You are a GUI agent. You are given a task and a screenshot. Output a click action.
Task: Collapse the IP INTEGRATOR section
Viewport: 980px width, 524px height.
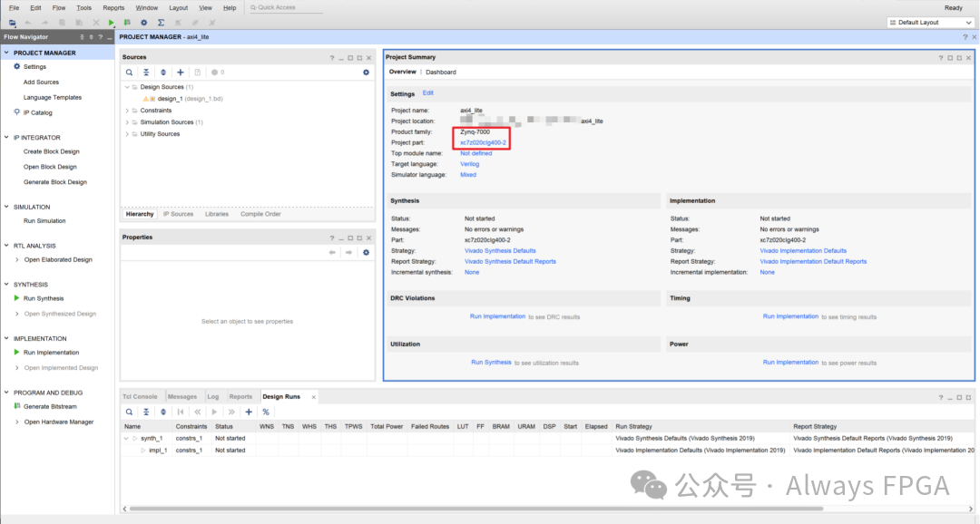click(7, 138)
